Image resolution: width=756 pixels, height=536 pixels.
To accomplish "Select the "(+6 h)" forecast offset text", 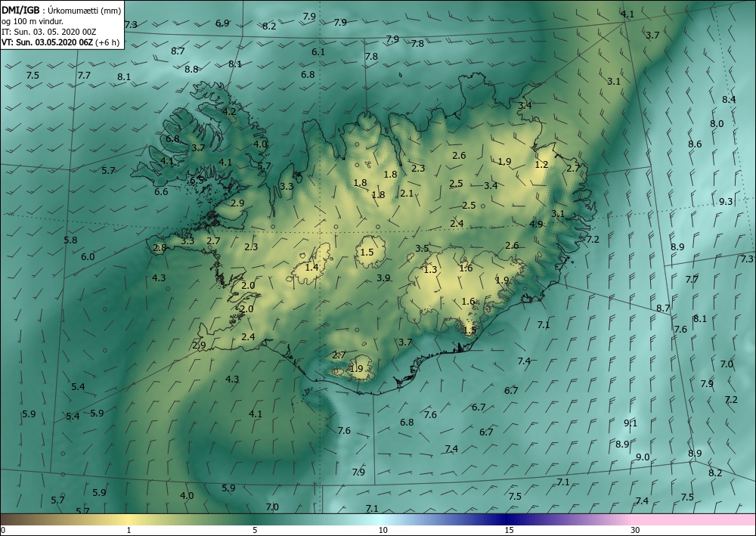I will pyautogui.click(x=107, y=42).
